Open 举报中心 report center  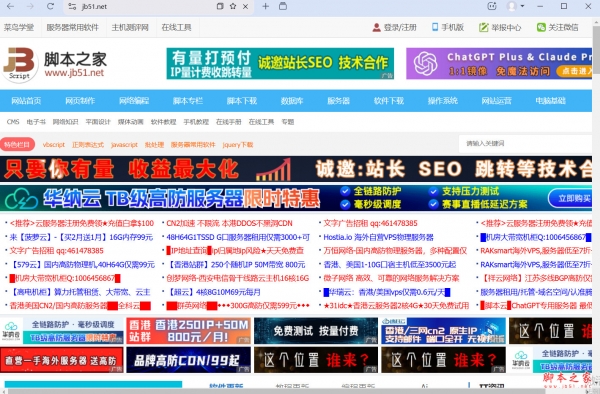coord(500,27)
